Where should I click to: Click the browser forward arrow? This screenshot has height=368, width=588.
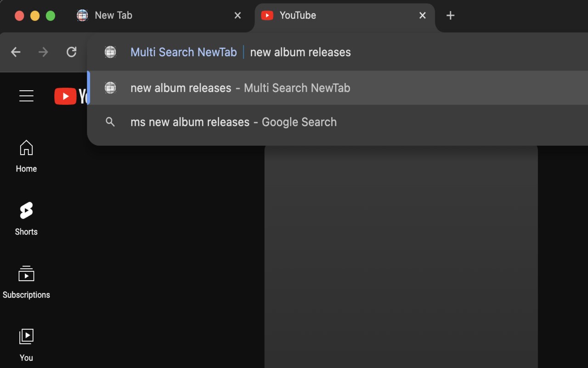coord(43,52)
